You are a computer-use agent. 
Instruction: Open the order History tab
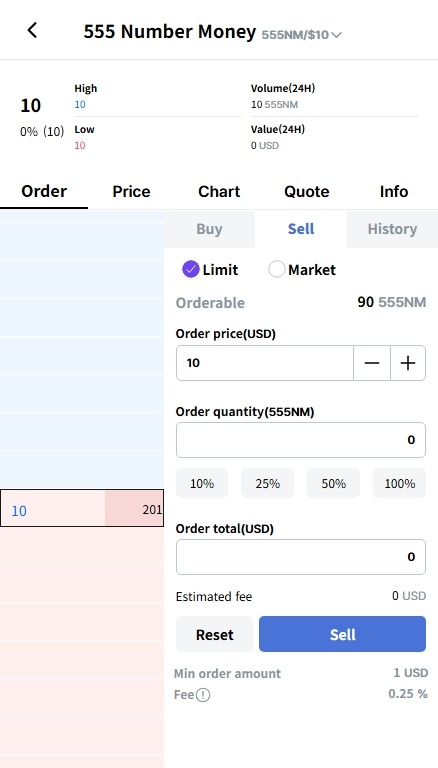click(392, 229)
